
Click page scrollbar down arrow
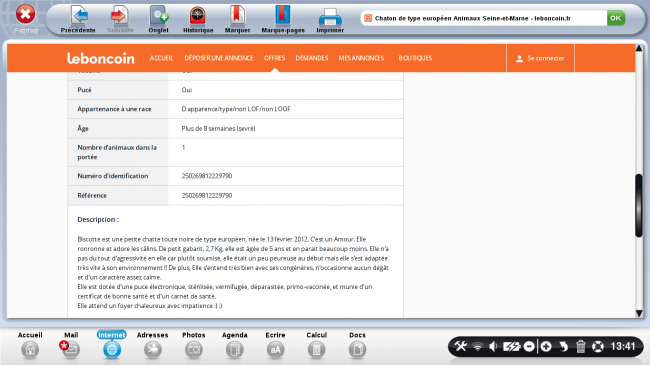coord(639,314)
